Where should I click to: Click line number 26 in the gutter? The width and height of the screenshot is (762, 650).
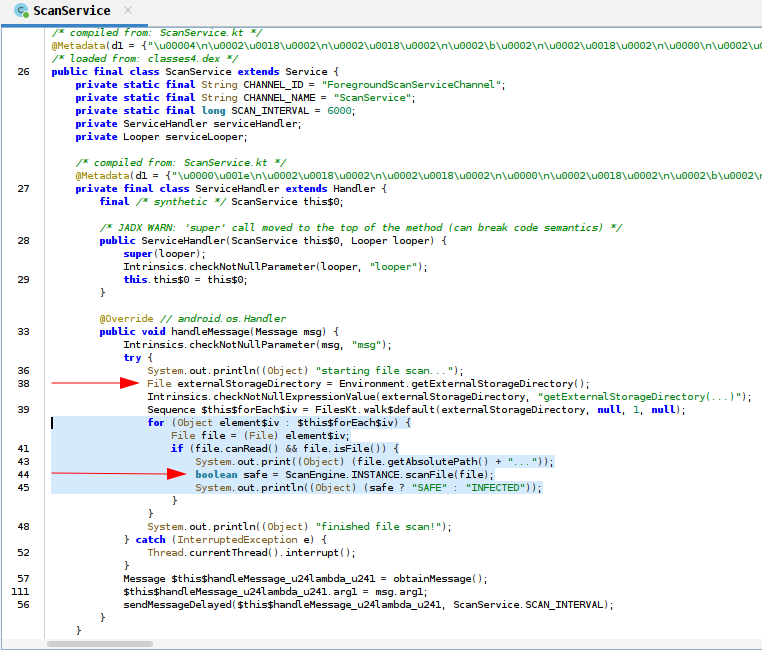pos(23,72)
